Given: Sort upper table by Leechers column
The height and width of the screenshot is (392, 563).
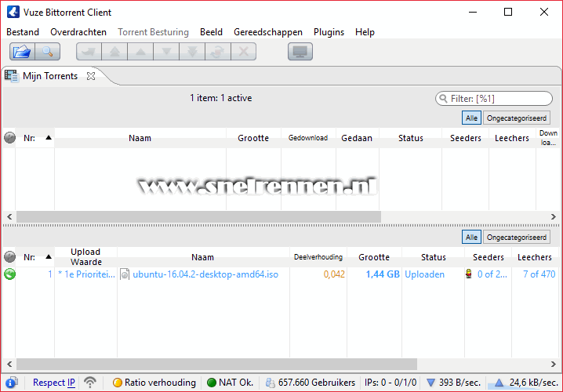Looking at the screenshot, I should [x=512, y=138].
